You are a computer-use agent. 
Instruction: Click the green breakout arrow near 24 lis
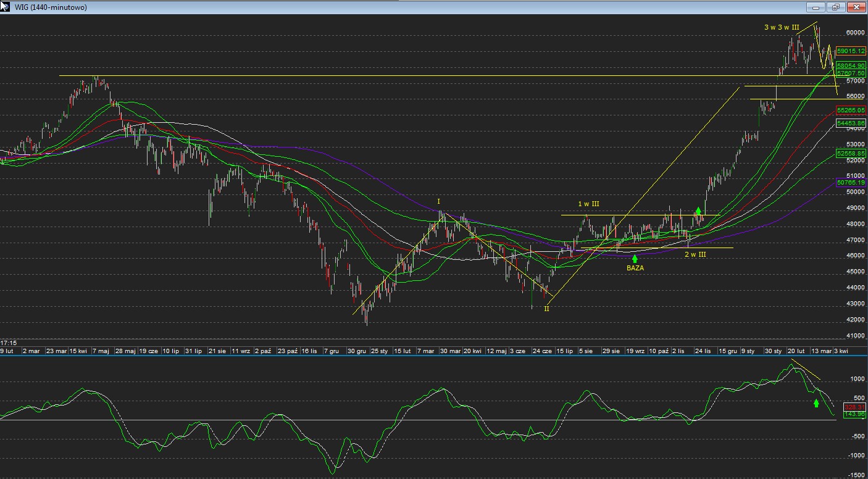(x=698, y=211)
